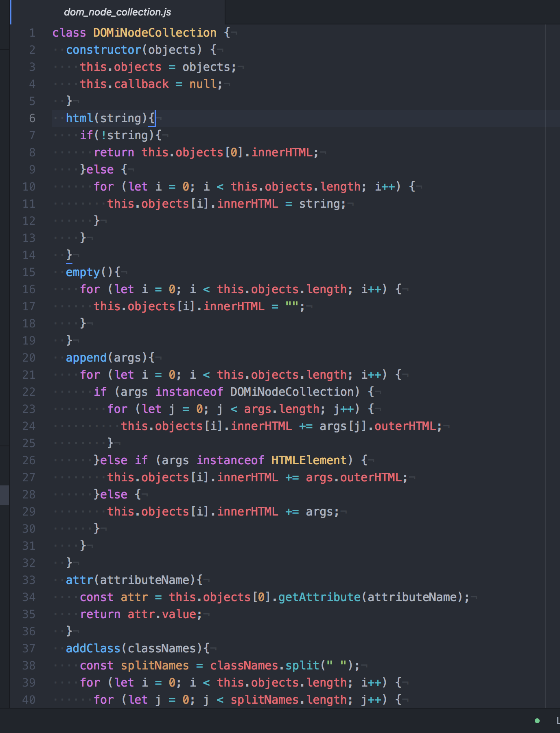
Task: Click 'splitNames' constant on line 38
Action: coord(155,665)
